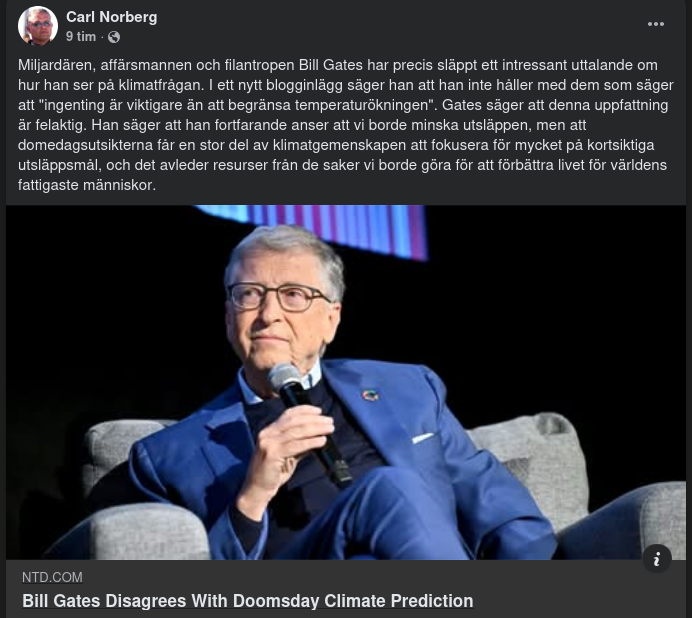Click the white pocket square in photo
692x618 pixels.
point(423,437)
